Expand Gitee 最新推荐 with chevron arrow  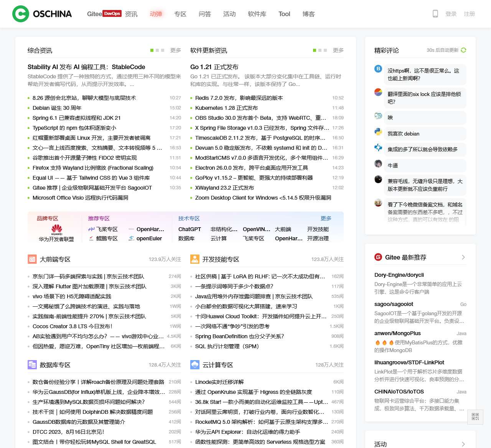(x=463, y=257)
